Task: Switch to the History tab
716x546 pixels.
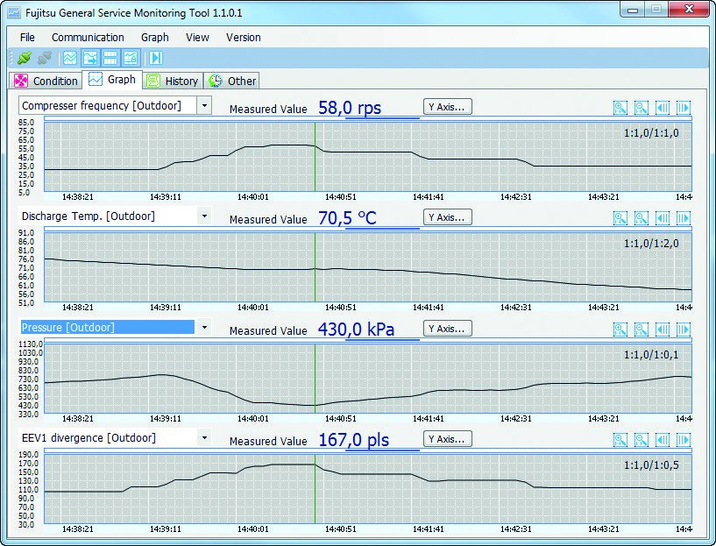Action: [x=172, y=81]
